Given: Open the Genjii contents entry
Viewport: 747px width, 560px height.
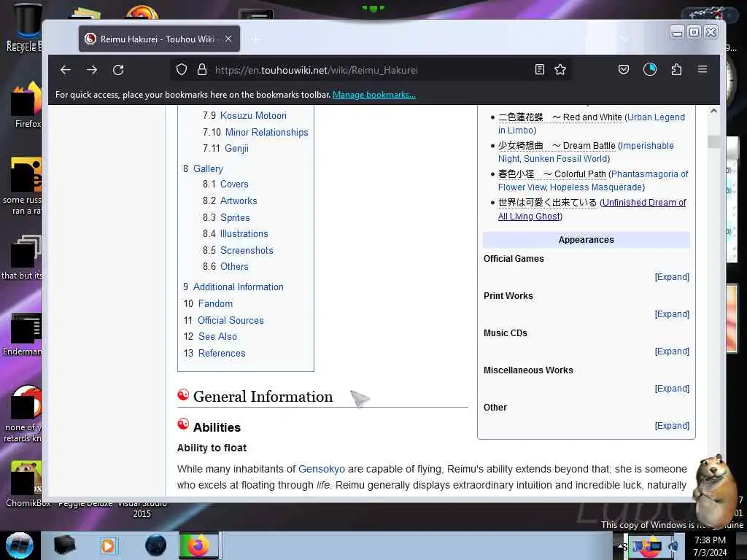Looking at the screenshot, I should point(236,149).
